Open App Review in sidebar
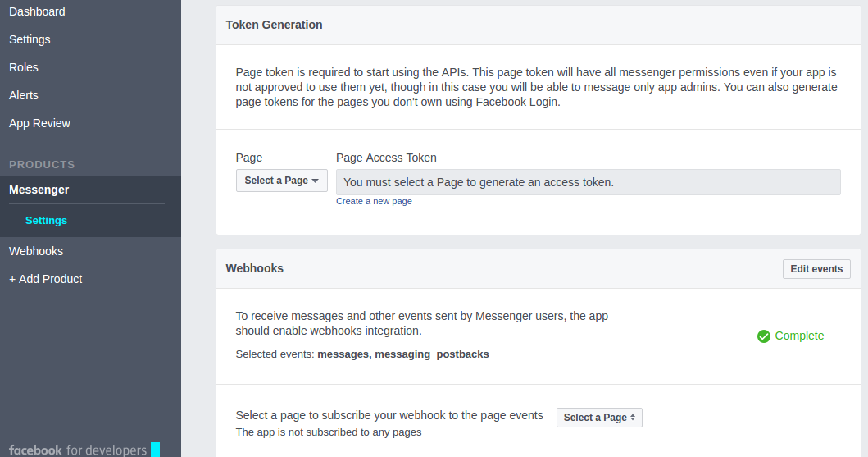 pyautogui.click(x=39, y=123)
